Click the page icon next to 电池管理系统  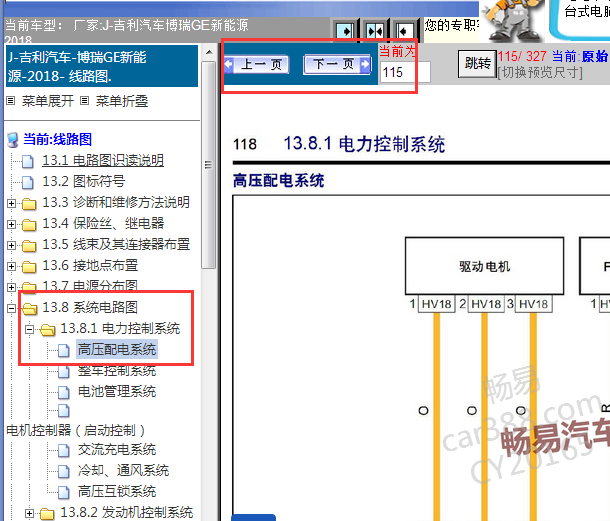point(63,392)
